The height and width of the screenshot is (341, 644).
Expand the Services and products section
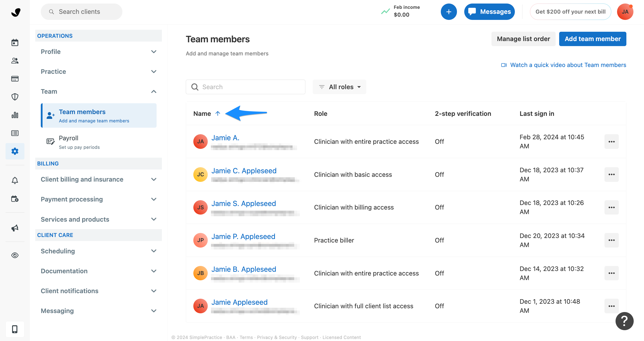[99, 219]
